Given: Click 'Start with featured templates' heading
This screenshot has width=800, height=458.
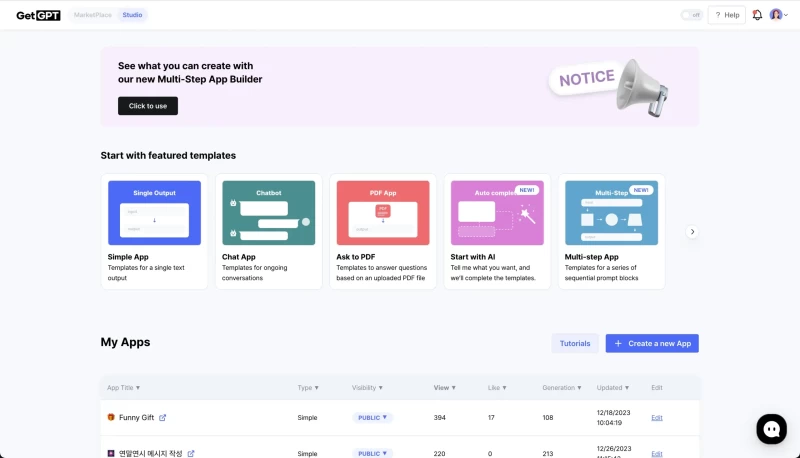Looking at the screenshot, I should click(x=168, y=156).
